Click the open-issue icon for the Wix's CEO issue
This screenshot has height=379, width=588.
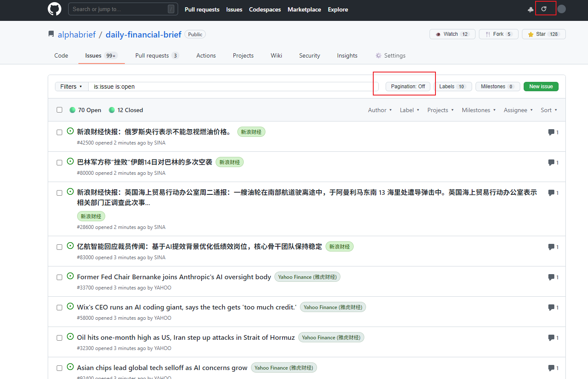70,307
